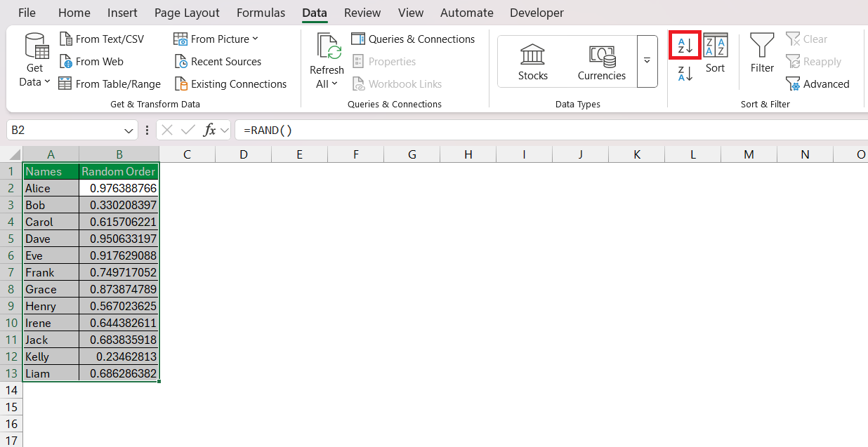Select the row 14 header
This screenshot has width=868, height=447.
pyautogui.click(x=11, y=390)
